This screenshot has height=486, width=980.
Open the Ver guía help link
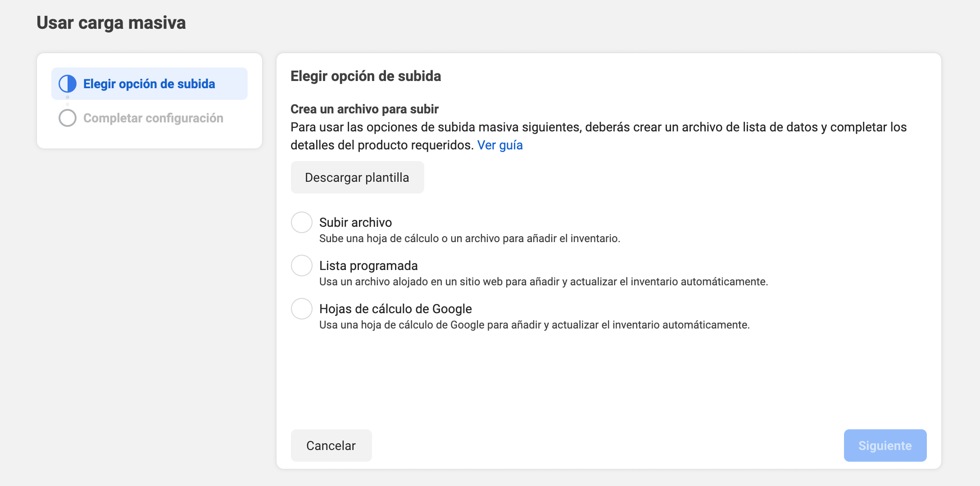coord(499,145)
